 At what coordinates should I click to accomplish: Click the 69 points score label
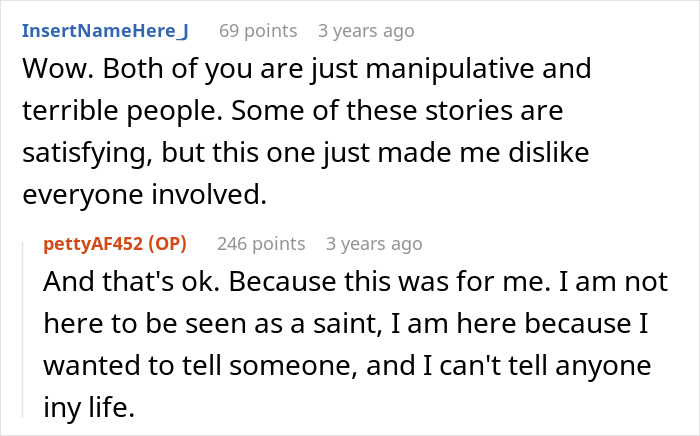point(258,31)
